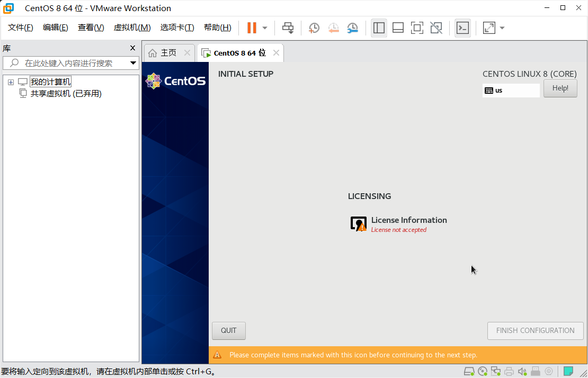
Task: Send Ctrl+Alt+Del to the virtual machine
Action: pos(288,28)
